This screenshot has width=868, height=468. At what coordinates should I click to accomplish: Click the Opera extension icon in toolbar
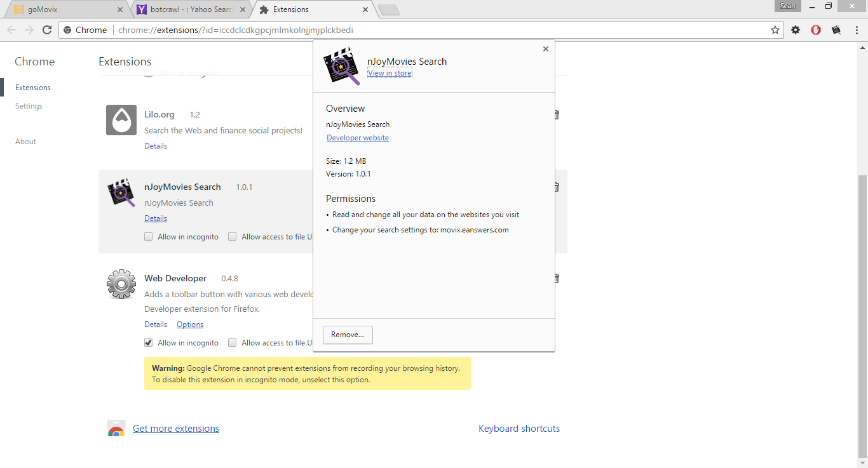(x=816, y=30)
